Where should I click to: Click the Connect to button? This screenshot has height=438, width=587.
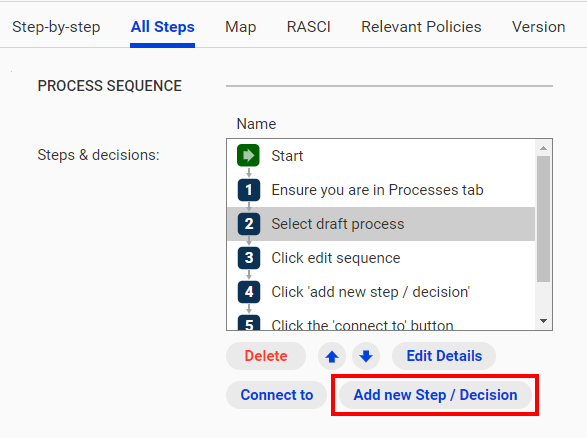pyautogui.click(x=277, y=395)
